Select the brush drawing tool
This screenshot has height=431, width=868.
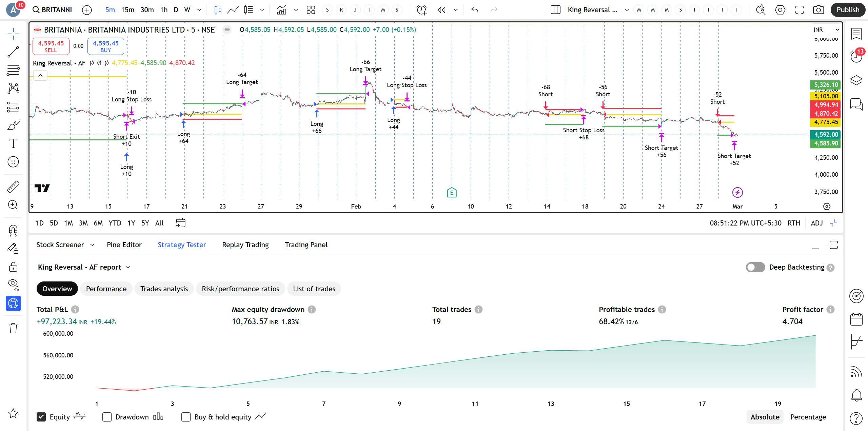[13, 125]
